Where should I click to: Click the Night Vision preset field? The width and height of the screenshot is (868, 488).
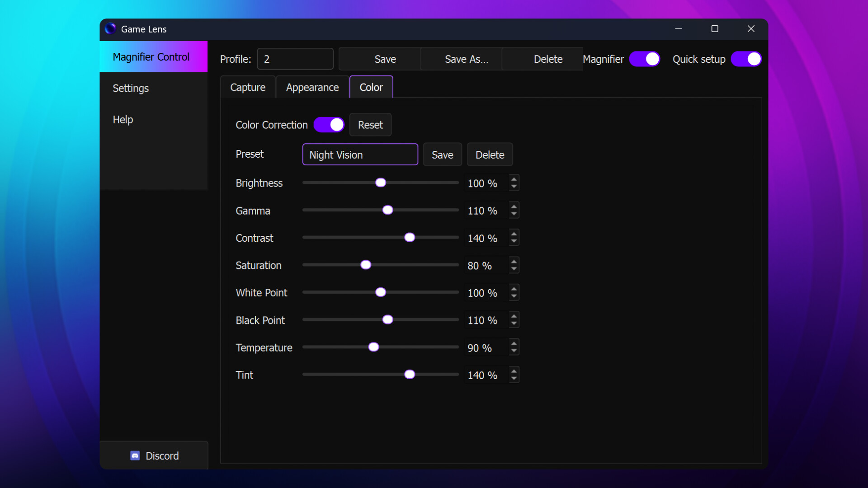pos(360,154)
